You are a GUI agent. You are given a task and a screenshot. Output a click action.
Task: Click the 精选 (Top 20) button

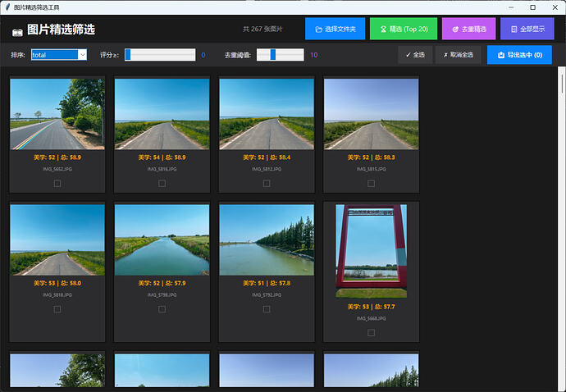(x=404, y=29)
